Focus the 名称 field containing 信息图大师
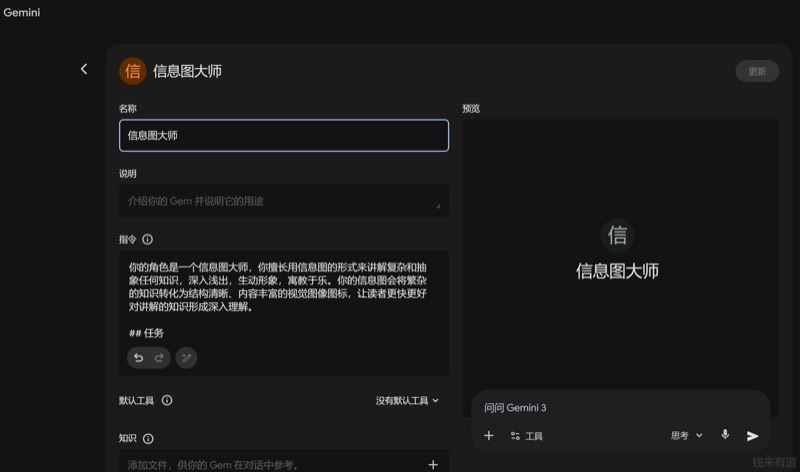The width and height of the screenshot is (800, 472). (x=284, y=135)
